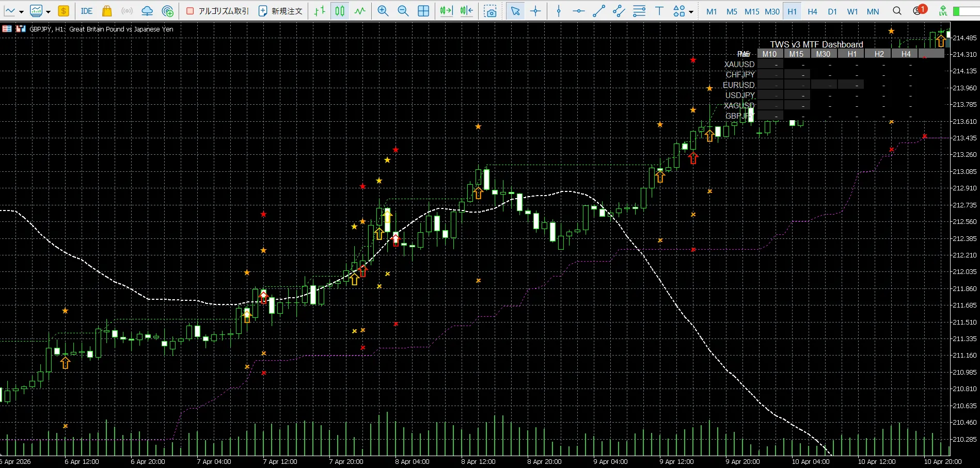Click the 8 Apr 12:00 time label

click(478, 461)
